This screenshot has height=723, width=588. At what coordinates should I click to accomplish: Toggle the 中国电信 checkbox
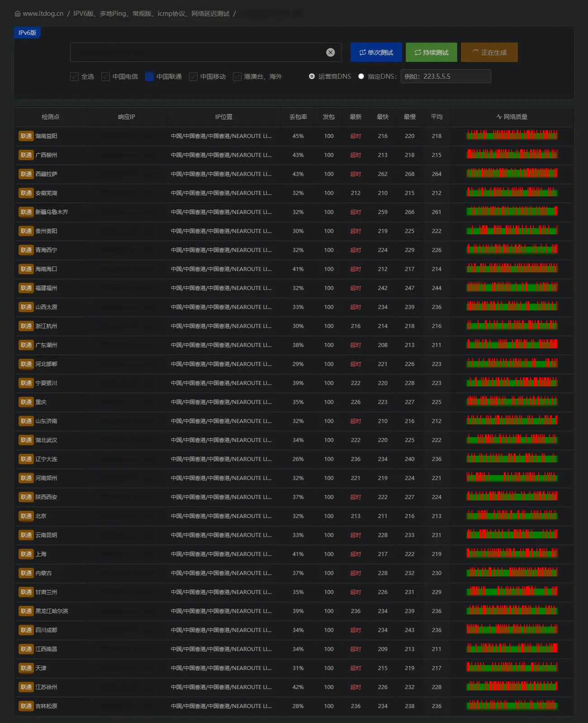point(105,76)
